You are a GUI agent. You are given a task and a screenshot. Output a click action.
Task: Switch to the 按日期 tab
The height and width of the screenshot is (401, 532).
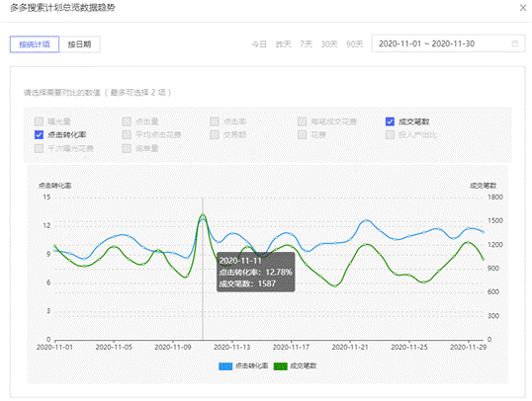[x=80, y=44]
